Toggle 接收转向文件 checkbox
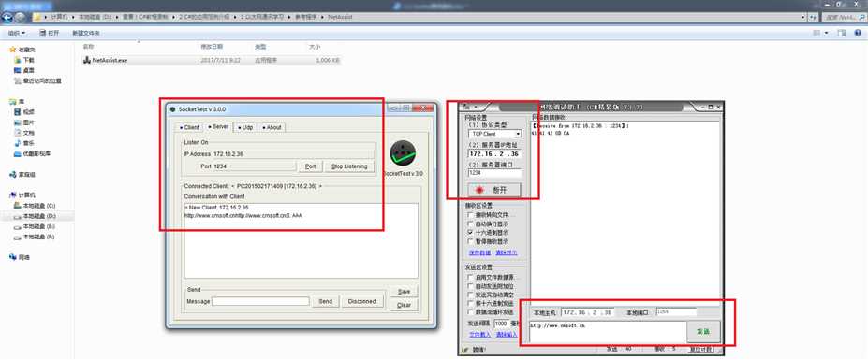This screenshot has height=360, width=868. coord(471,214)
